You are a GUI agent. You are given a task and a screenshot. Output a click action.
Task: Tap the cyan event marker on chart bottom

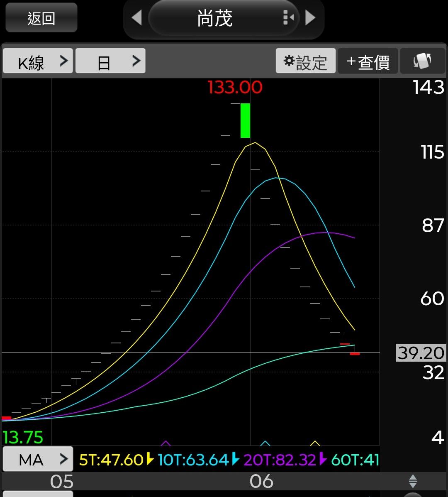coord(265,443)
